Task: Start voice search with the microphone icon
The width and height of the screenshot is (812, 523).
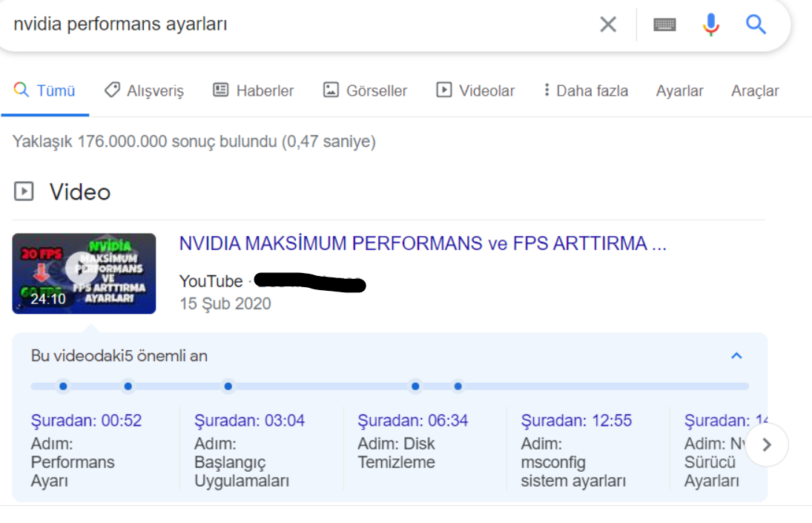Action: [x=710, y=24]
